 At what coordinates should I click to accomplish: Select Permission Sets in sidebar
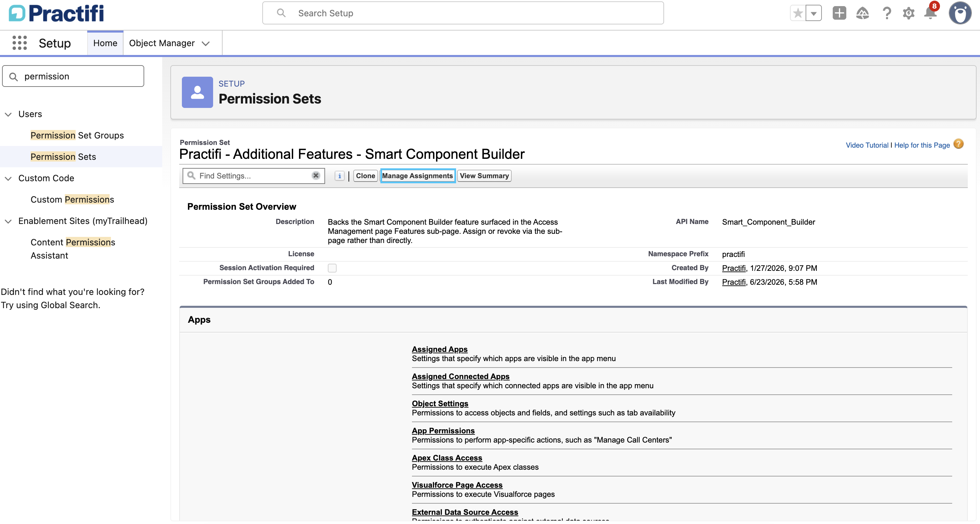pyautogui.click(x=63, y=157)
